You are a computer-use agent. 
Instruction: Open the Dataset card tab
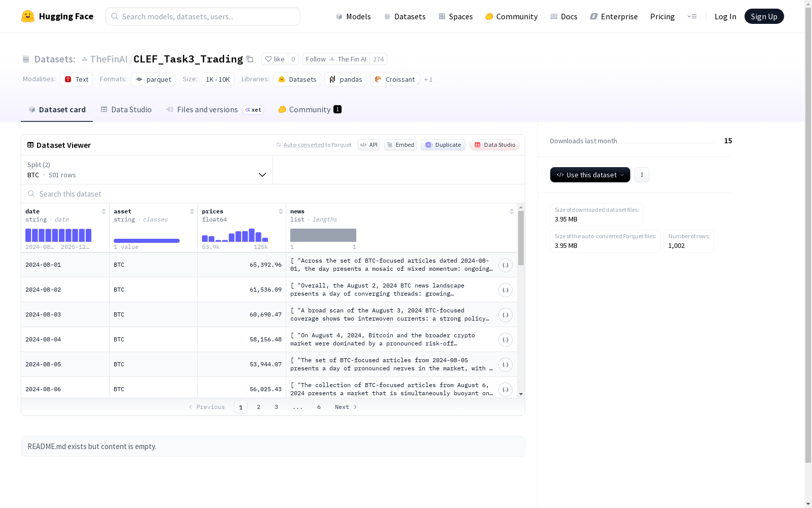tap(57, 110)
